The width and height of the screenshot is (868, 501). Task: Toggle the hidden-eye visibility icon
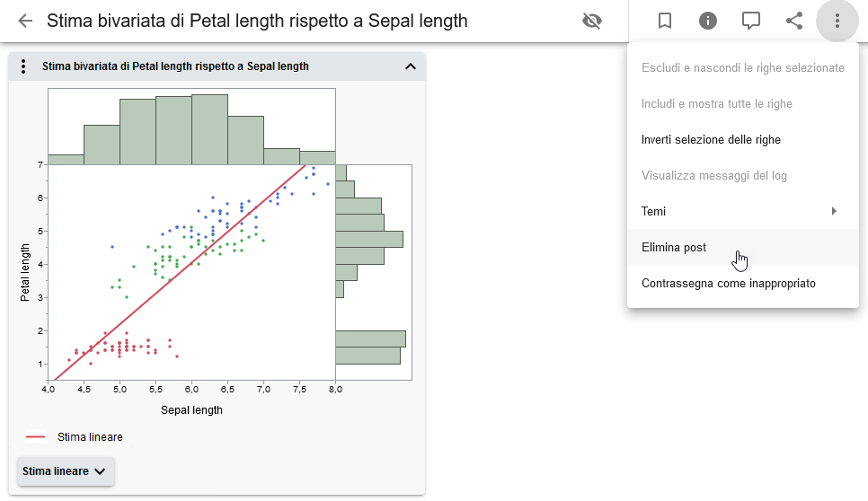tap(591, 21)
